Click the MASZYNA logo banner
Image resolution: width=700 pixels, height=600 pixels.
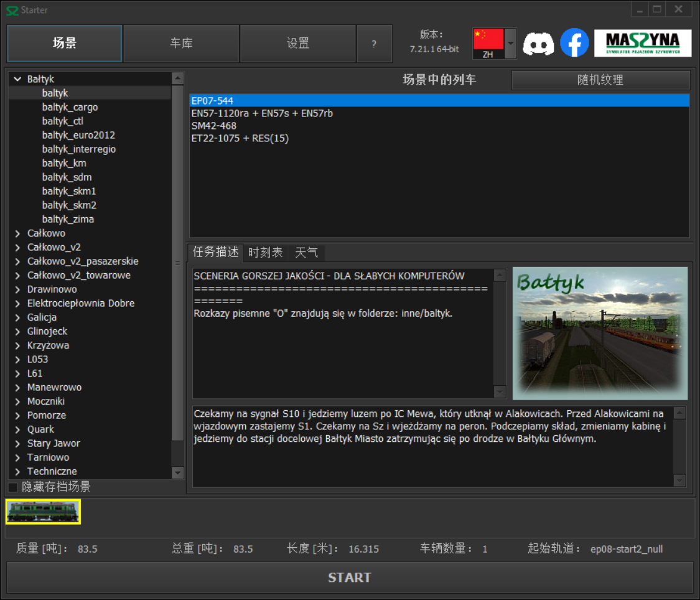tap(643, 42)
